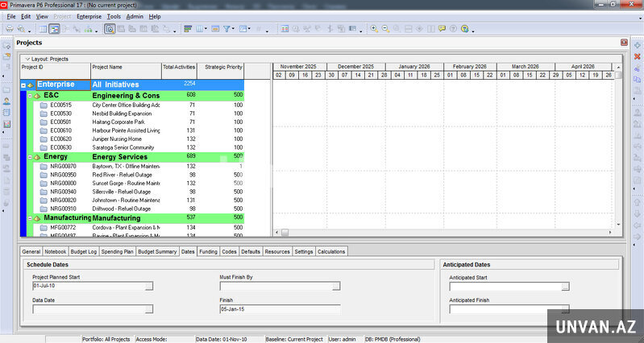Click the Print icon in the toolbar

click(x=9, y=28)
